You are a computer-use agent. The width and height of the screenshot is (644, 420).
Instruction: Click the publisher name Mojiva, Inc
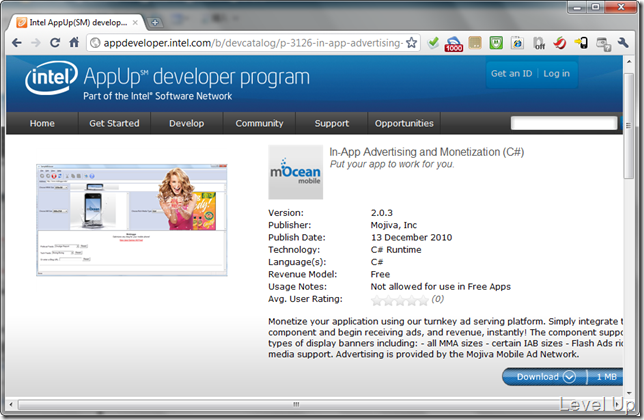[x=393, y=225]
